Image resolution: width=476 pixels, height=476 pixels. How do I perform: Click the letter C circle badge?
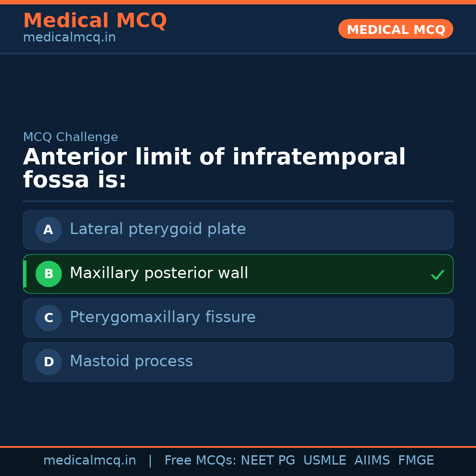48,318
